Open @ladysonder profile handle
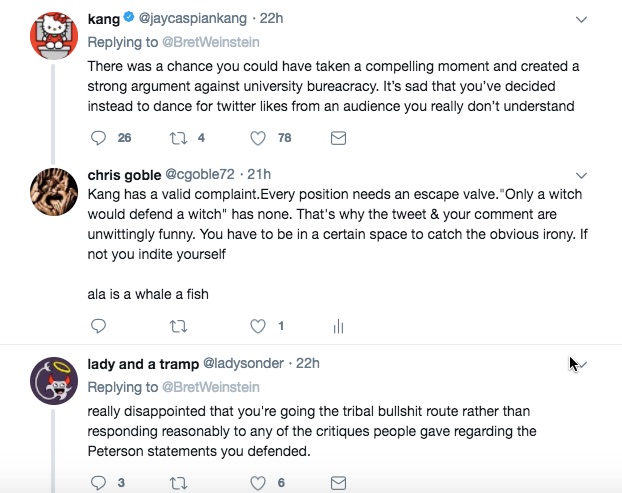622x493 pixels. [x=243, y=363]
